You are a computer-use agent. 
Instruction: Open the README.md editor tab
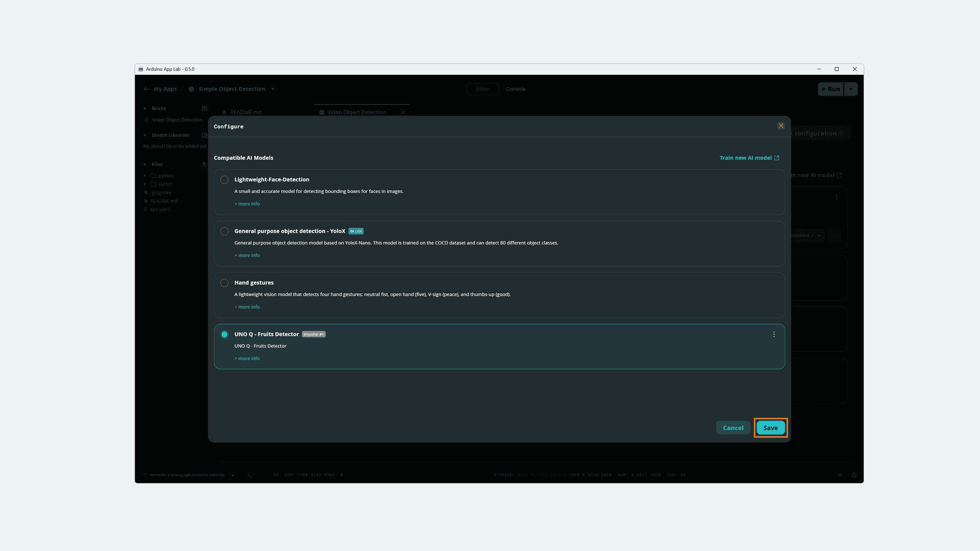(246, 112)
